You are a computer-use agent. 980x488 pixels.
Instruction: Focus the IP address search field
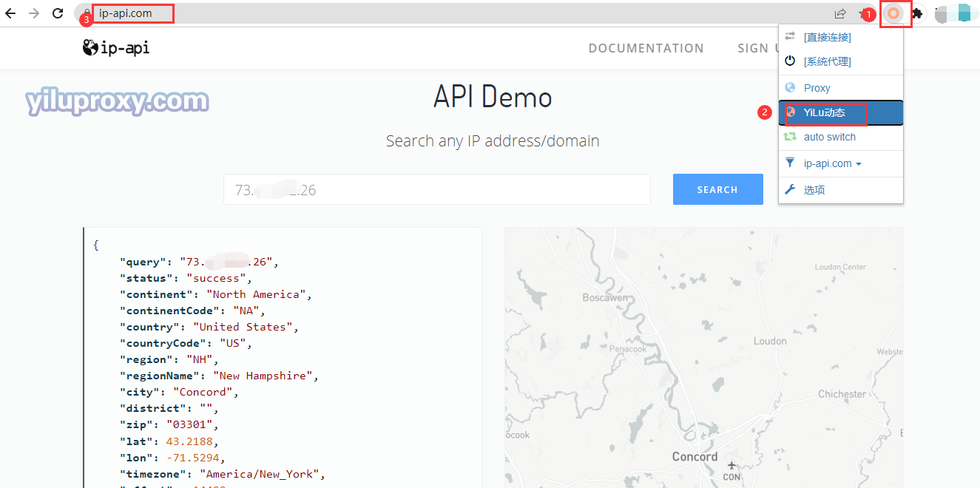[x=437, y=189]
